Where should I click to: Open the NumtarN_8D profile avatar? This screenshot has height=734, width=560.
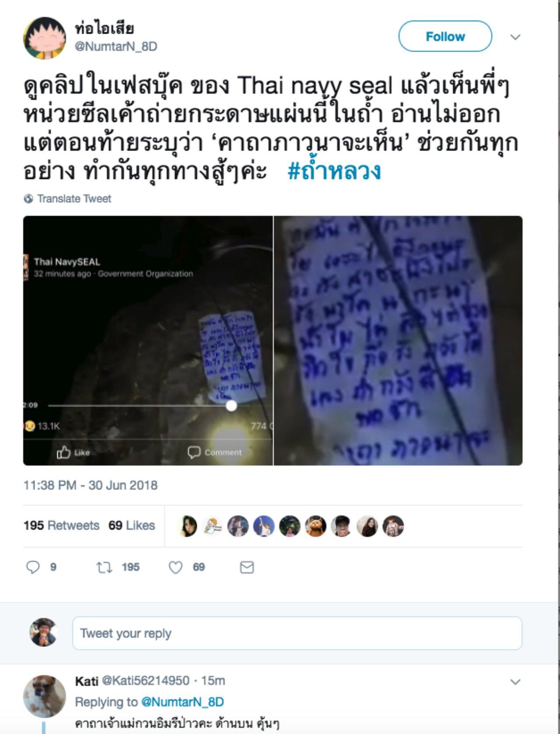(x=44, y=38)
